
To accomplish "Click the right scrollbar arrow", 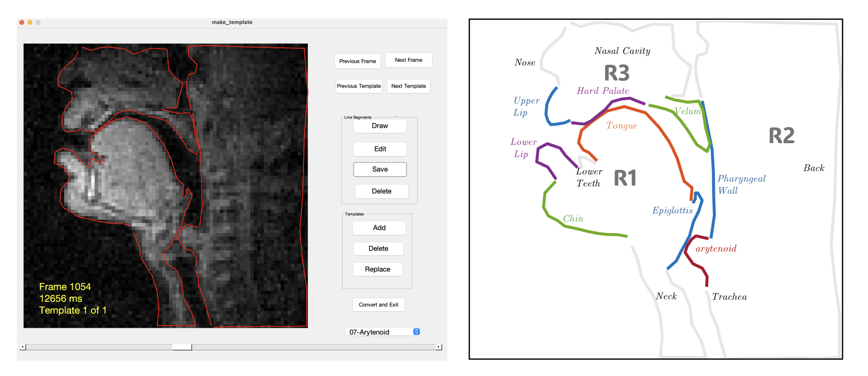I will (439, 347).
